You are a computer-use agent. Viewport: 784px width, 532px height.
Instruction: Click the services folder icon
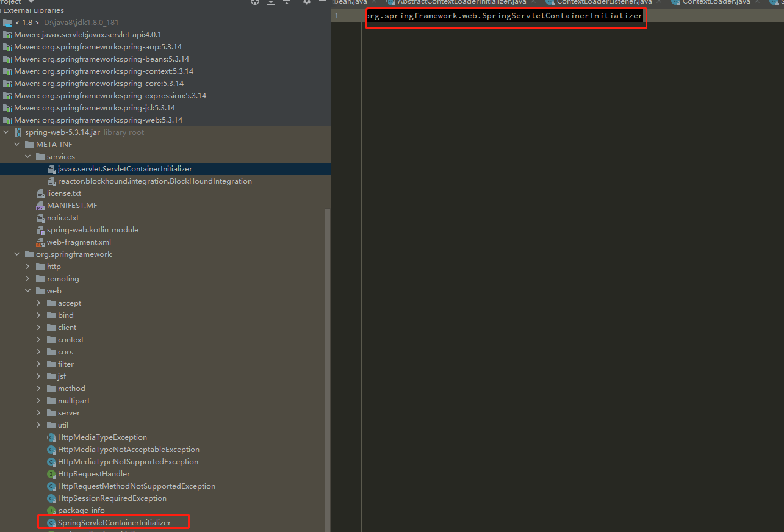[40, 157]
